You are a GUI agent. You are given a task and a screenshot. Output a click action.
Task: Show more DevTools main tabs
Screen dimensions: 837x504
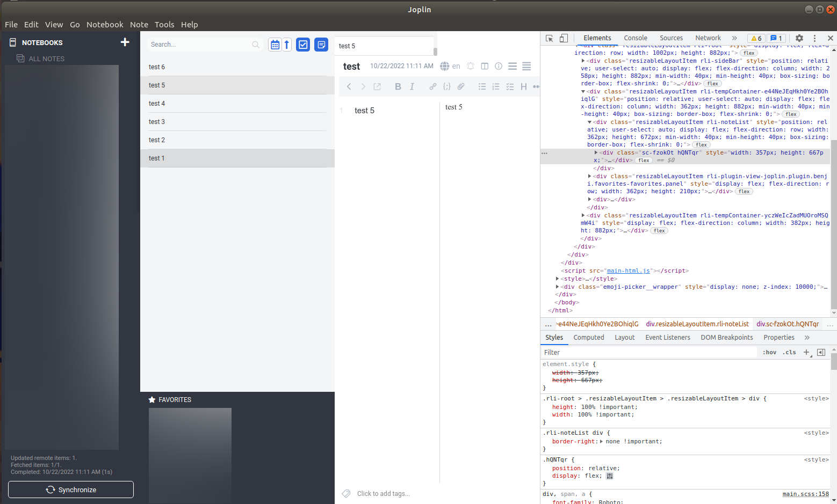coord(734,38)
